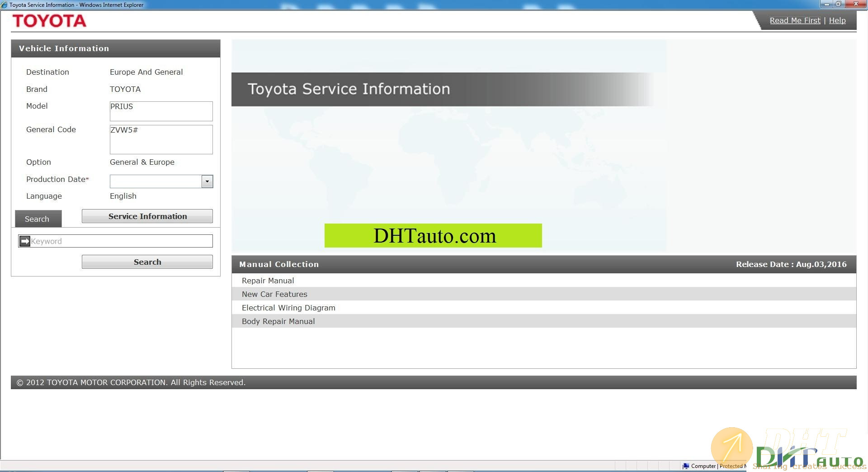This screenshot has height=472, width=868.
Task: Click the TOYOTA logo in header
Action: tap(49, 21)
